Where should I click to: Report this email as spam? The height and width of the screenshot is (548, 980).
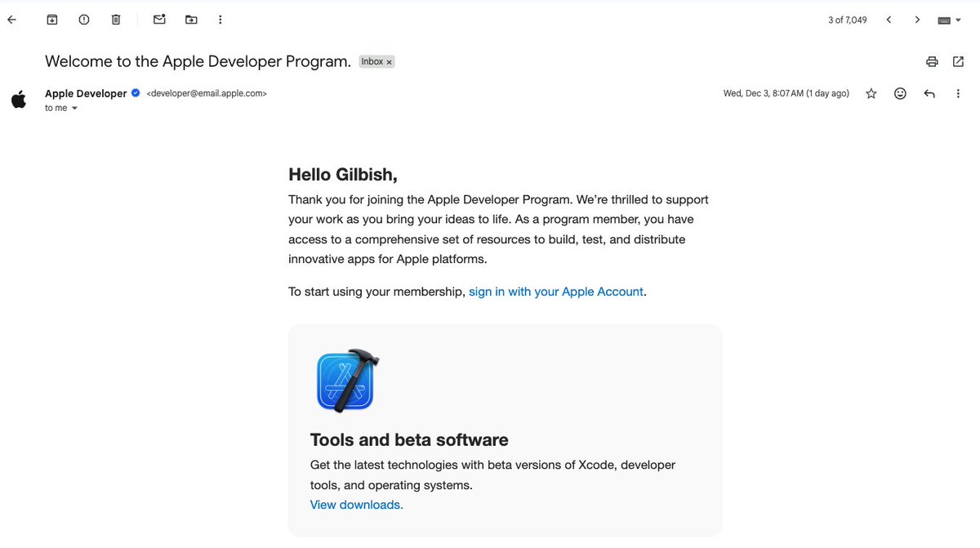[84, 20]
